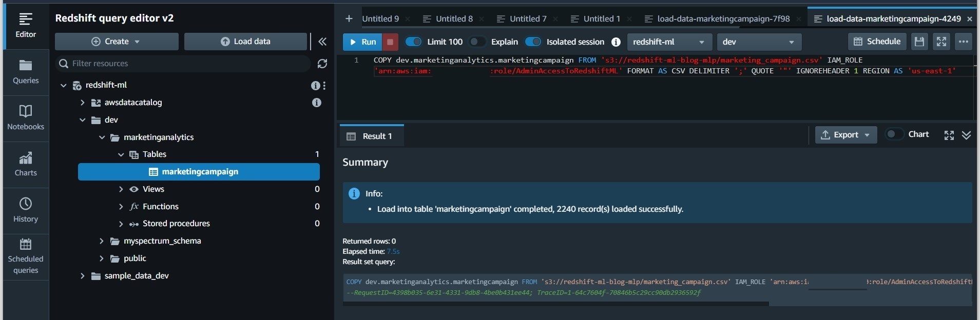Switch to the Untitled 7 tab
The width and height of the screenshot is (980, 320).
coord(522,19)
